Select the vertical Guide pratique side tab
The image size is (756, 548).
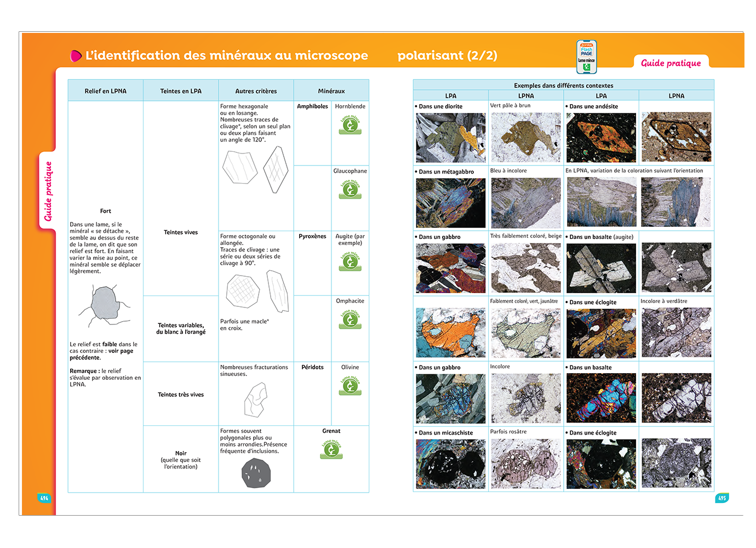coord(48,191)
